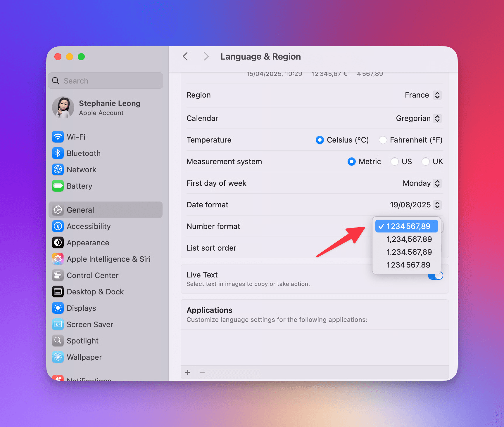Disable Live Text

click(x=436, y=275)
